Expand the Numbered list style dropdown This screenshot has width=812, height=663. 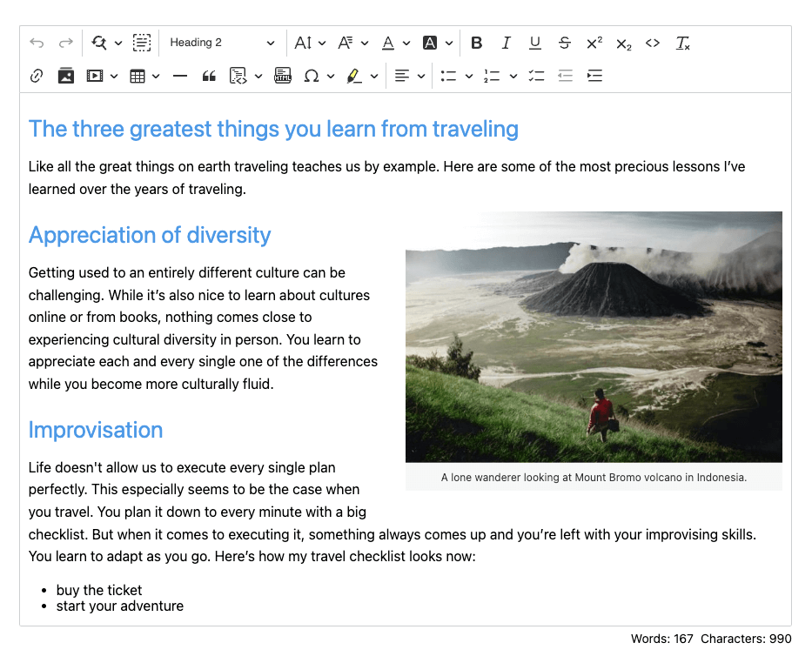click(x=513, y=77)
